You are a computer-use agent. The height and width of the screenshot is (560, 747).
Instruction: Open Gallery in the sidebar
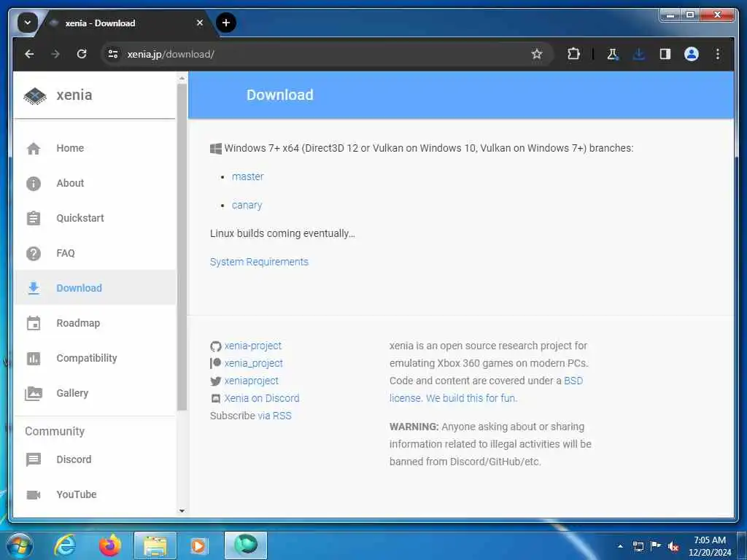point(95,393)
